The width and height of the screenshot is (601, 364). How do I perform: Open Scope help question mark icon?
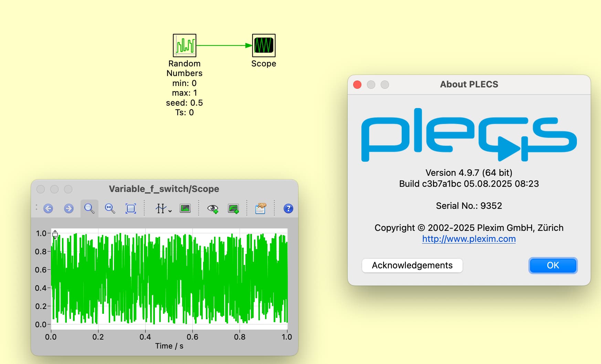288,208
